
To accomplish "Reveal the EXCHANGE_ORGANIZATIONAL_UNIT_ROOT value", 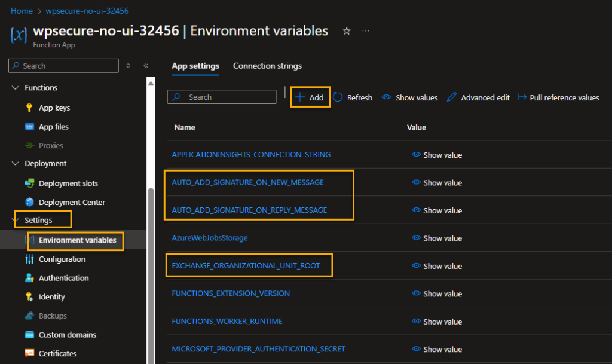I will (x=437, y=266).
